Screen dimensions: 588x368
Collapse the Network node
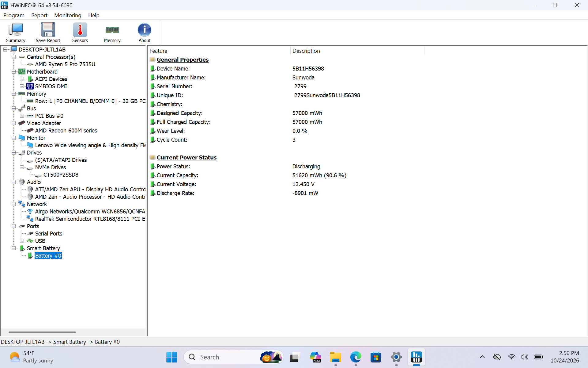tap(13, 204)
